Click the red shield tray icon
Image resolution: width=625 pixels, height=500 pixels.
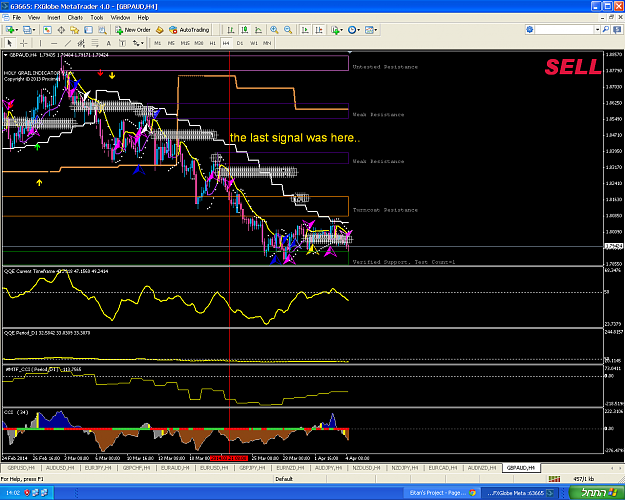27,493
